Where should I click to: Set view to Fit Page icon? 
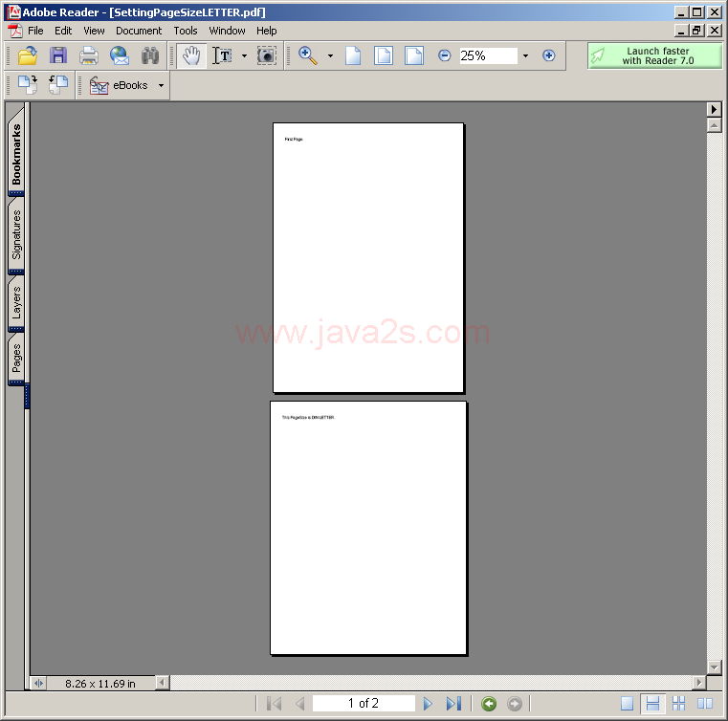(x=384, y=55)
